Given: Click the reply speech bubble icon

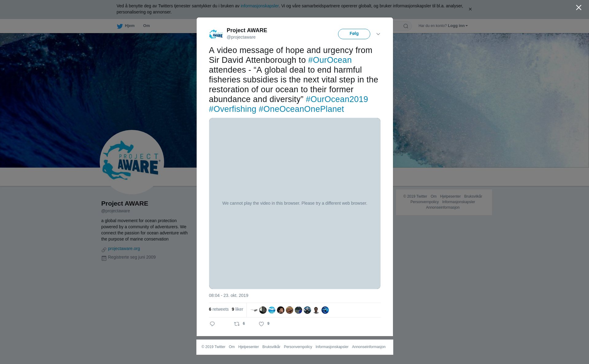Looking at the screenshot, I should click(x=212, y=324).
